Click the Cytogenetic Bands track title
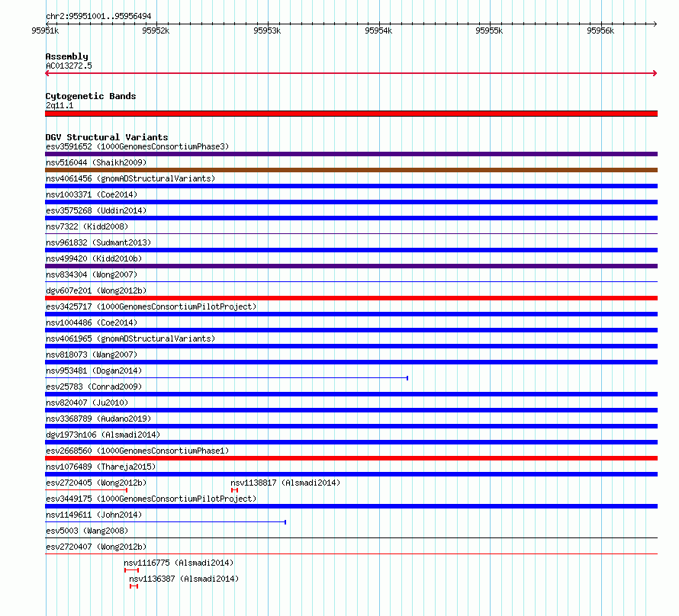 click(x=91, y=96)
